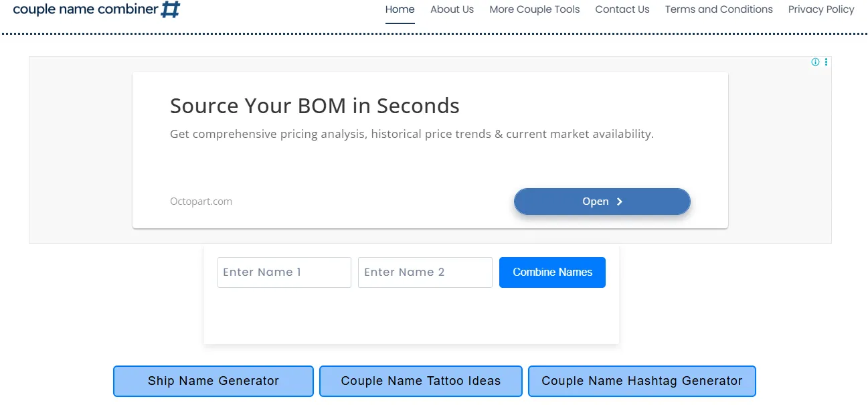The height and width of the screenshot is (405, 868).
Task: Open the Ship Name Generator tool
Action: 213,381
